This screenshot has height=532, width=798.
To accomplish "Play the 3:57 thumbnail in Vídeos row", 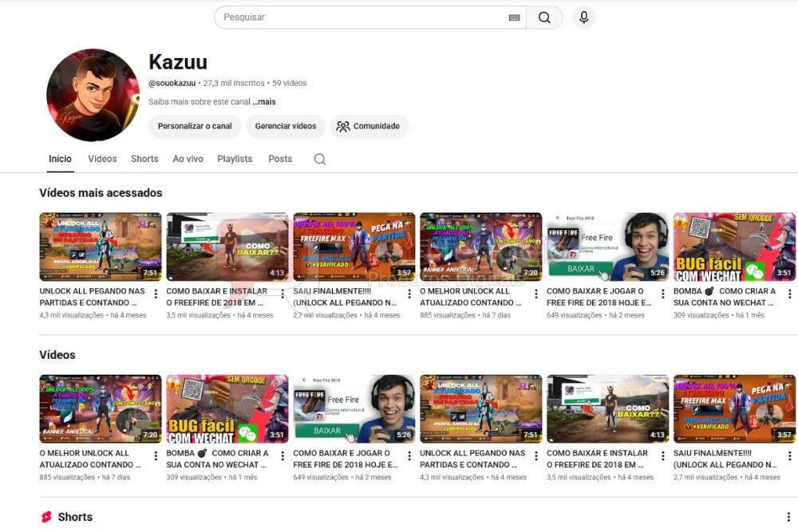I will 734,409.
